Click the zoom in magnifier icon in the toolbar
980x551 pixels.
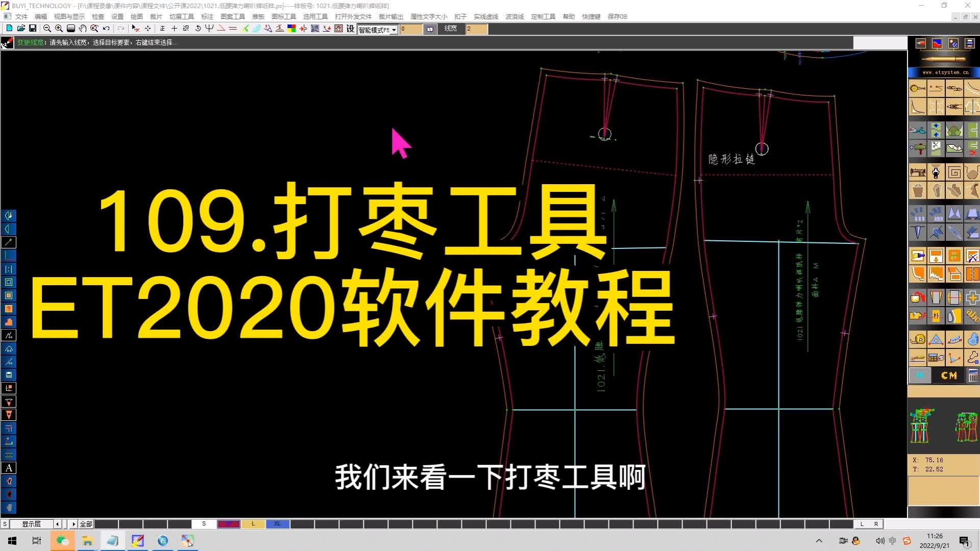click(x=58, y=29)
